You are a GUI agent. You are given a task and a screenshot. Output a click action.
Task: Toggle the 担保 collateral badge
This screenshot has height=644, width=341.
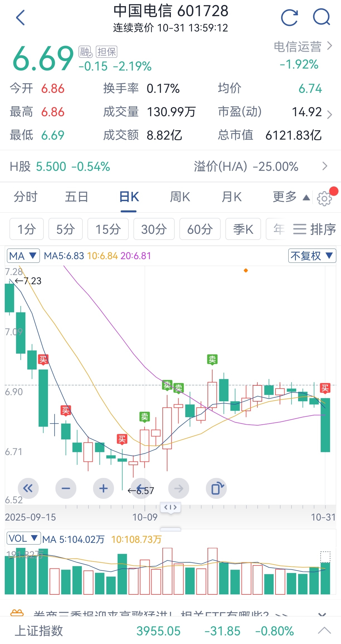coord(107,52)
